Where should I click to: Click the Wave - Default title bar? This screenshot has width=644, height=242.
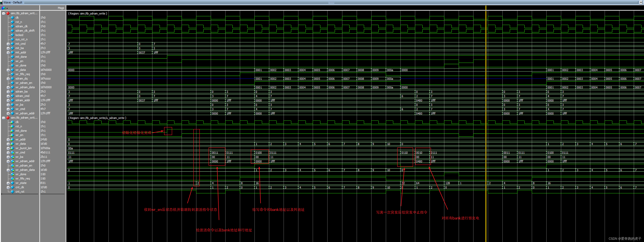click(x=322, y=2)
